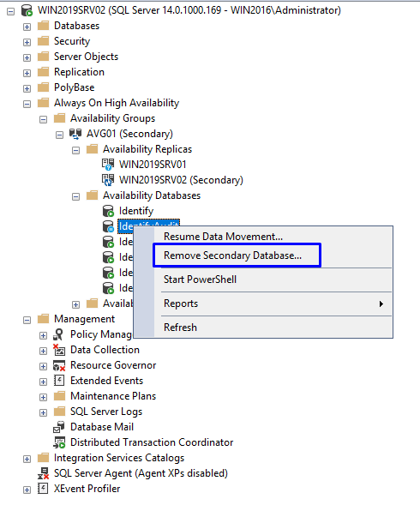Collapse the AVG01 (Secondary) node
This screenshot has width=420, height=511.
click(60, 135)
